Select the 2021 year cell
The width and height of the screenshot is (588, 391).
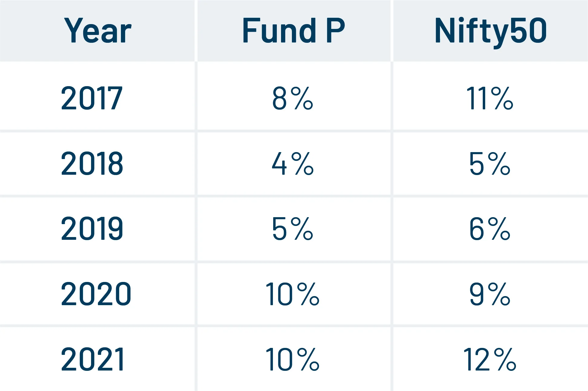tap(93, 359)
